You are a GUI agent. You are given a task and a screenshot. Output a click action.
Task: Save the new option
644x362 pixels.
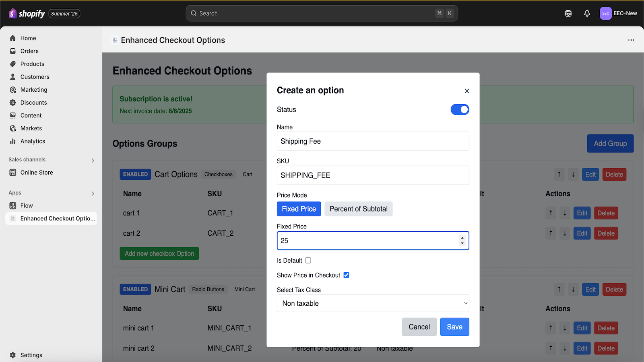pyautogui.click(x=454, y=327)
